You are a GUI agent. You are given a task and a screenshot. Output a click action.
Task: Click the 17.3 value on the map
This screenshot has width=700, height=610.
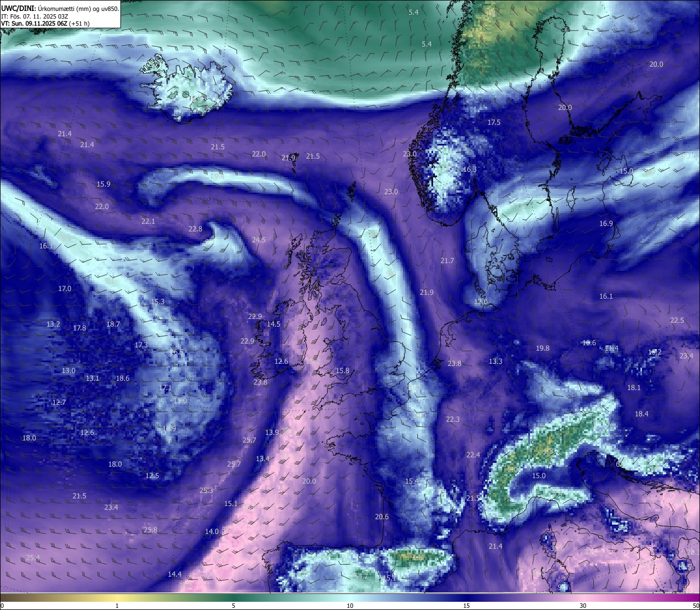tap(141, 345)
